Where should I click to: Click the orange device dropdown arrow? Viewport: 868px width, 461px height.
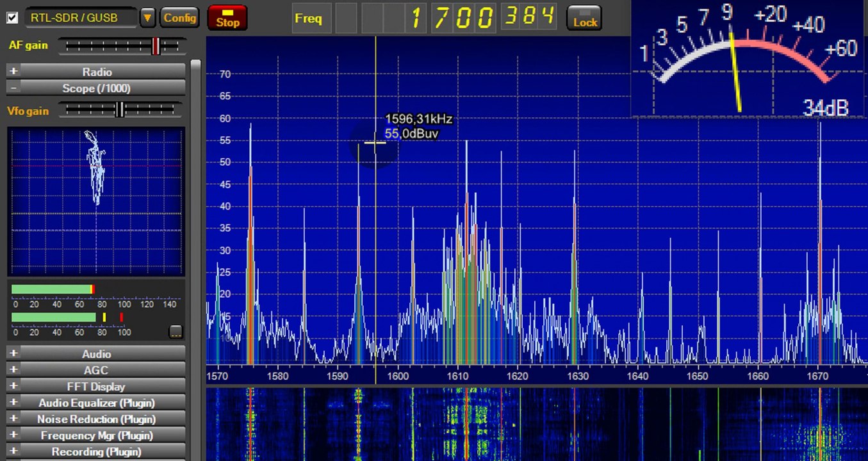click(147, 17)
